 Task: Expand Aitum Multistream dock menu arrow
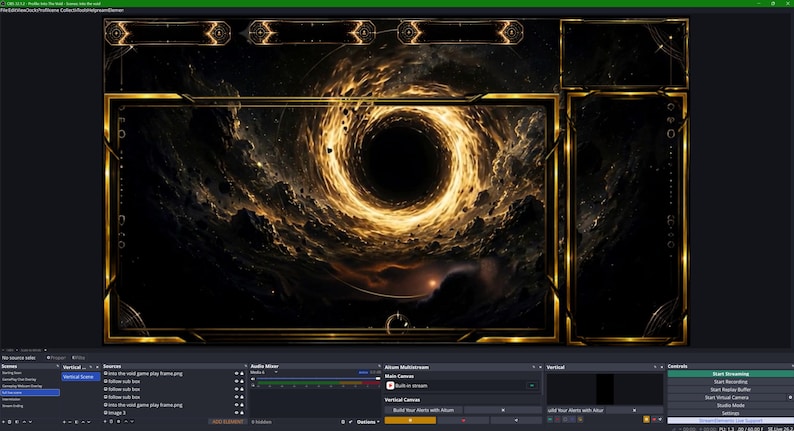[534, 367]
